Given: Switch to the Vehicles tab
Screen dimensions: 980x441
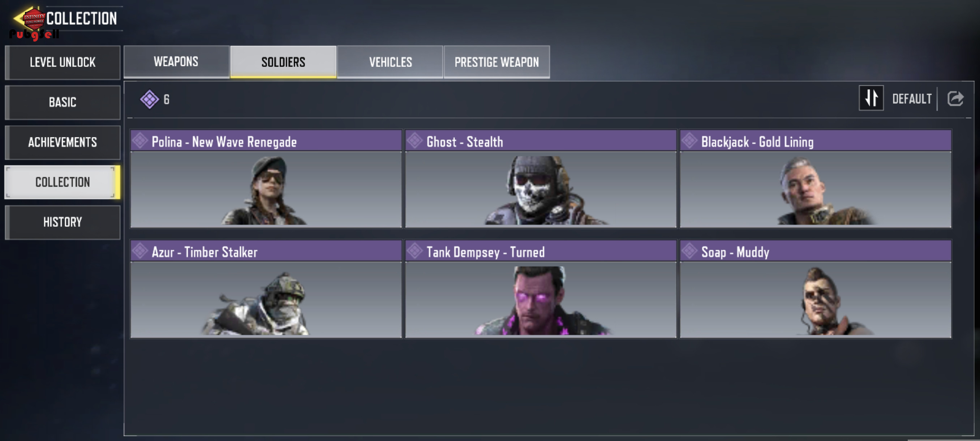Looking at the screenshot, I should (x=390, y=62).
